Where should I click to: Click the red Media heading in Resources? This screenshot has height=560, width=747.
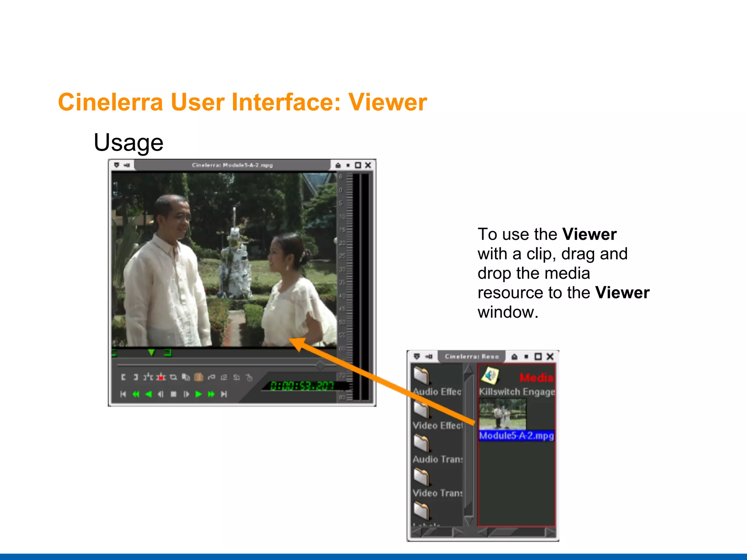coord(536,377)
